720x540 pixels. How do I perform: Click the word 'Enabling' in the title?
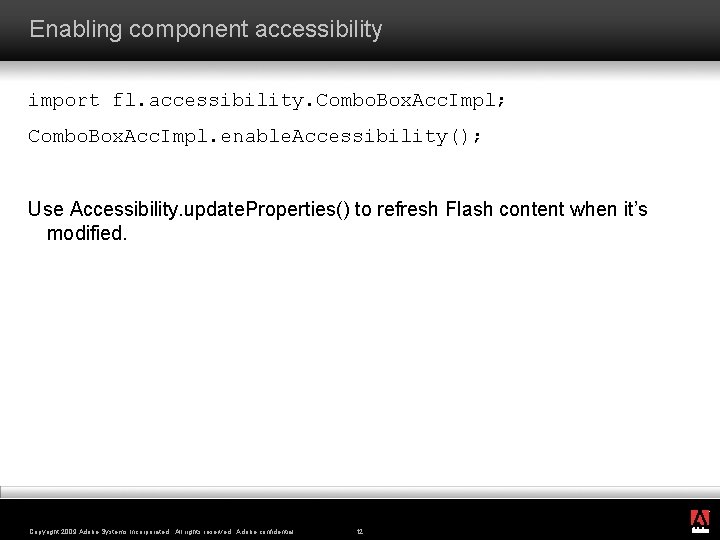click(x=76, y=30)
